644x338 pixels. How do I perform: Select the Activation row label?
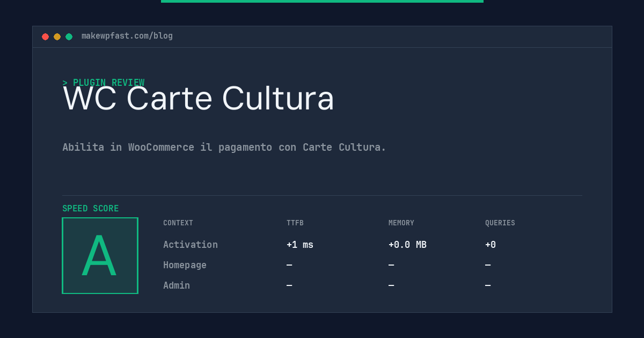(x=191, y=245)
